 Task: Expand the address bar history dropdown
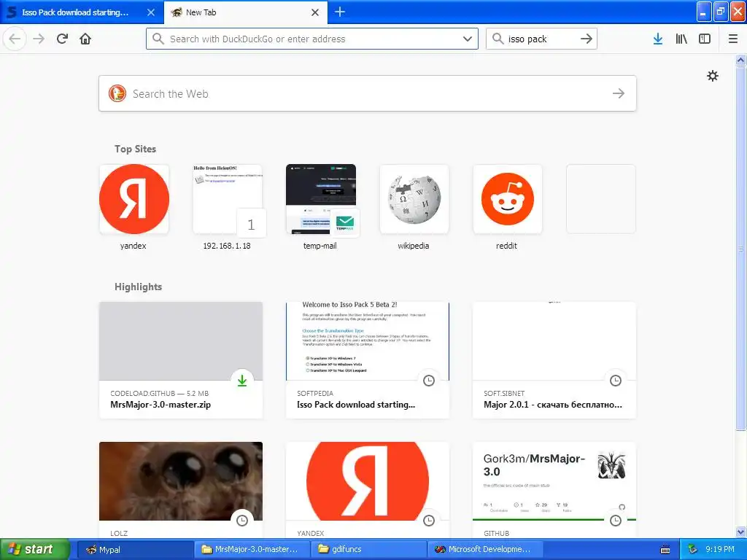pos(468,39)
